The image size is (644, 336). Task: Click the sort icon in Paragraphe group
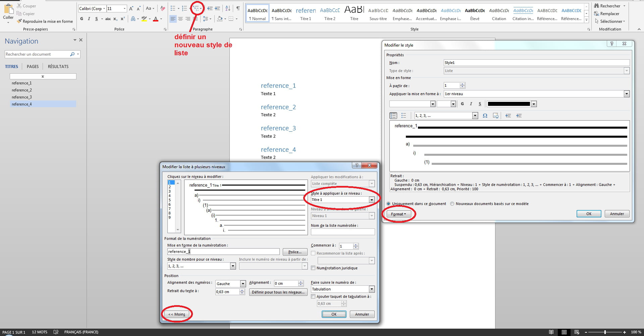tap(228, 8)
